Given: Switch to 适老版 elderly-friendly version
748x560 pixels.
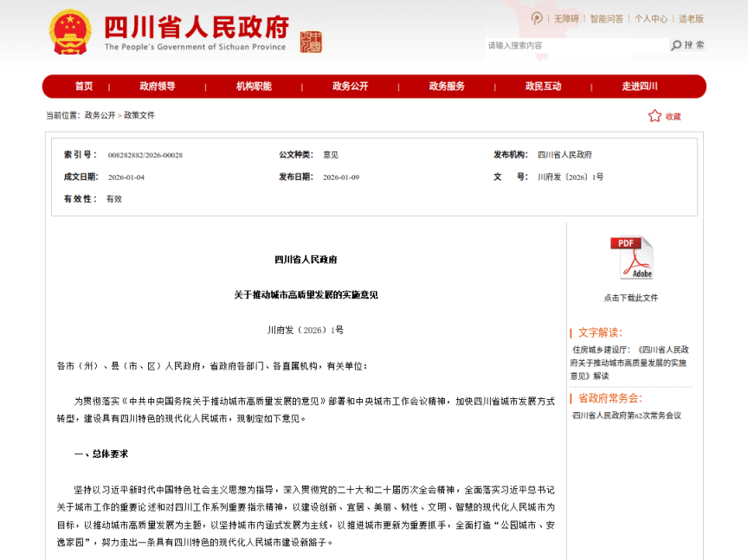Looking at the screenshot, I should coord(691,18).
